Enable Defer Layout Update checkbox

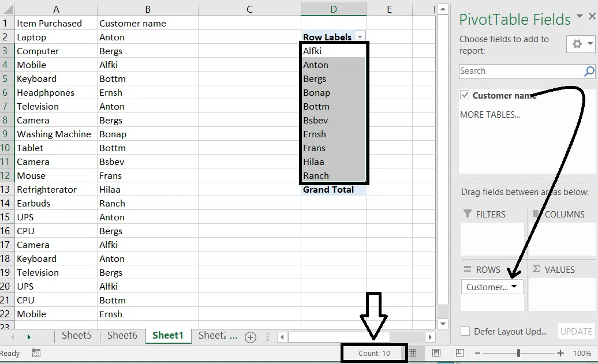[x=465, y=331]
